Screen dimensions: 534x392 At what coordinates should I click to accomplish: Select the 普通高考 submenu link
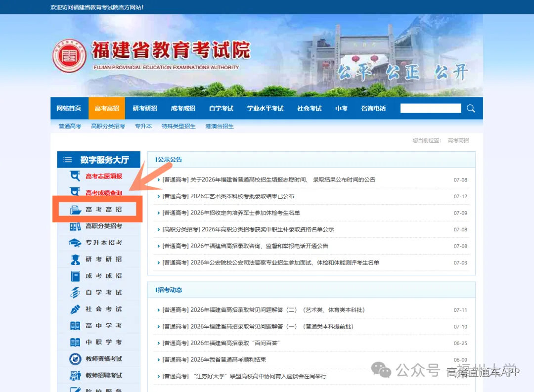[x=70, y=127]
